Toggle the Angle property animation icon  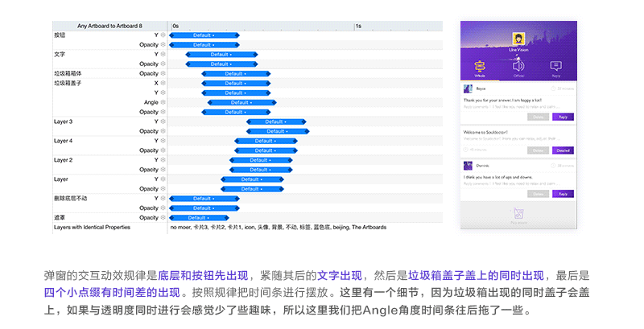click(x=164, y=102)
